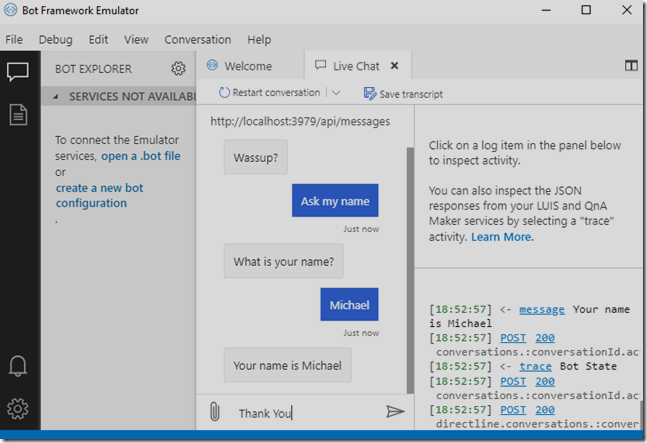Click the 'message' log link
Screen dimensions: 647x443
pyautogui.click(x=542, y=309)
